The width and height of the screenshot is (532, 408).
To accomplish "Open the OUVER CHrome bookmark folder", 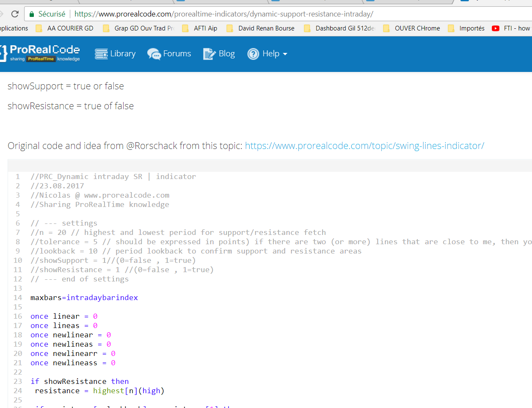I will tap(412, 28).
